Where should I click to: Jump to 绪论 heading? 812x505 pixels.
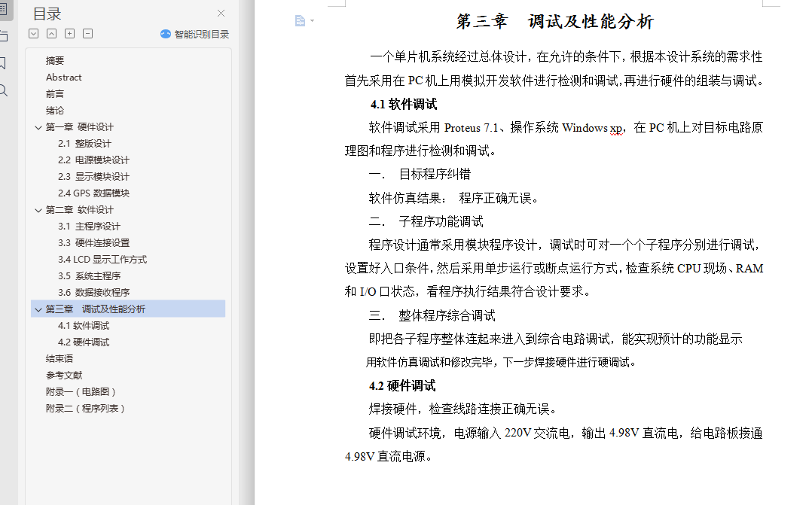(55, 110)
